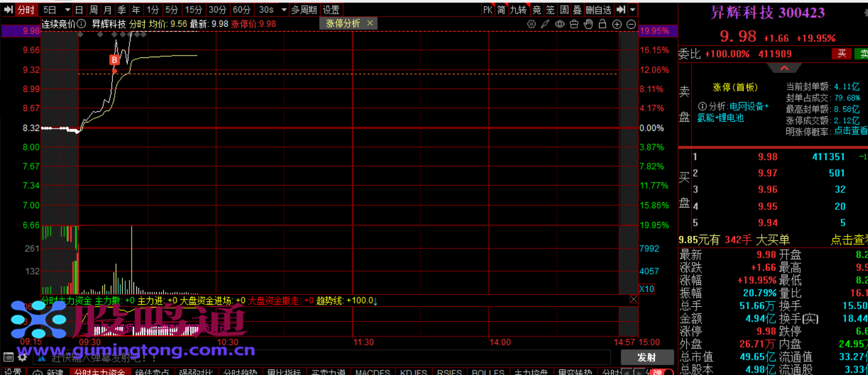Close the 涨停分析 tab
Image resolution: width=868 pixels, height=375 pixels.
370,23
